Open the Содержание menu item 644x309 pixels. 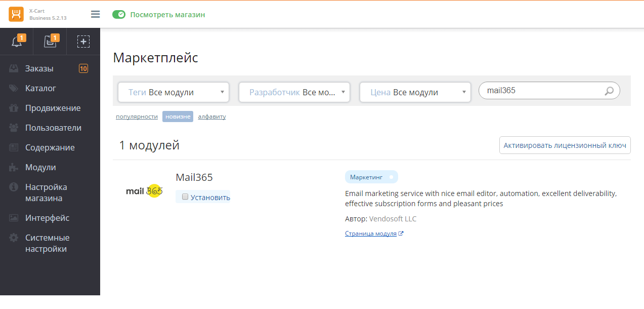[x=50, y=147]
